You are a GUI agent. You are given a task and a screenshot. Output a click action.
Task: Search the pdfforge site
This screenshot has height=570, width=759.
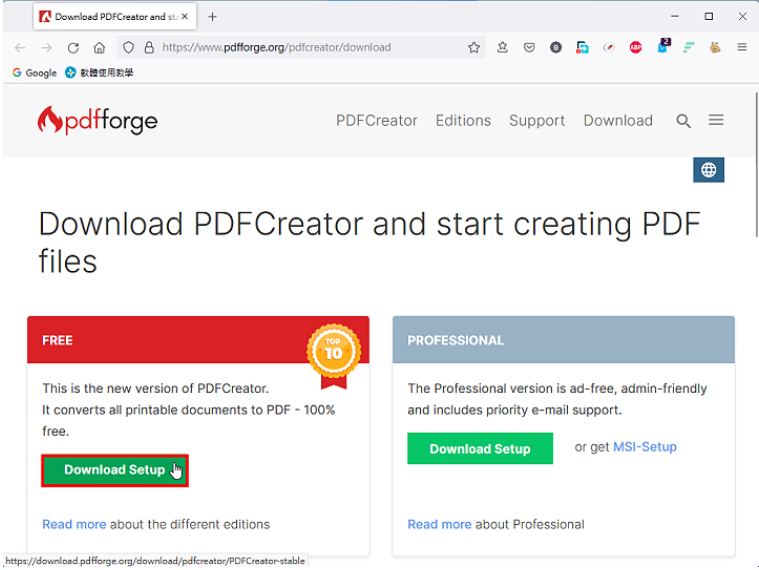683,120
